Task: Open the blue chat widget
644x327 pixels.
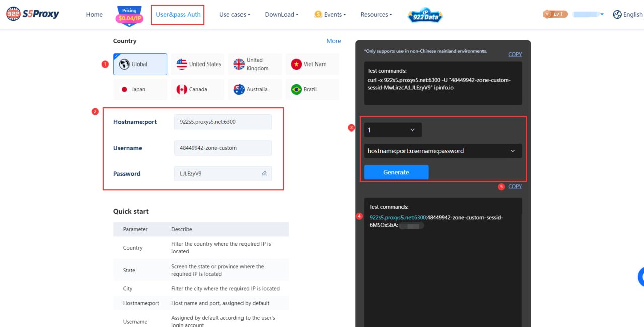Action: pos(641,277)
